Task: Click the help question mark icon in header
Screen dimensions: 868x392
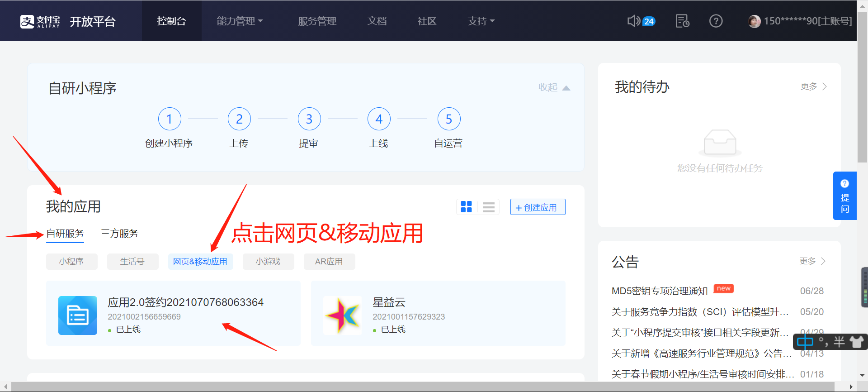Action: click(716, 21)
